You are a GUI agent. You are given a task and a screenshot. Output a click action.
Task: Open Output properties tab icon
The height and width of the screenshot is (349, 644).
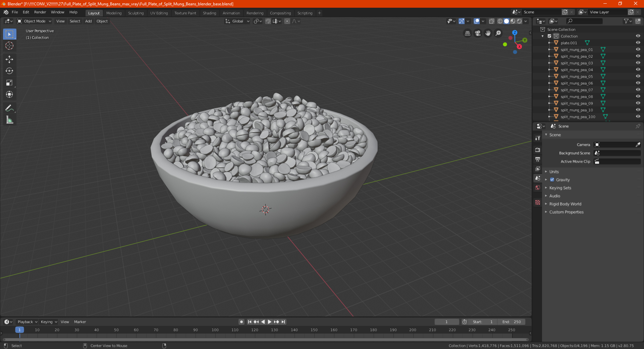[x=538, y=159]
